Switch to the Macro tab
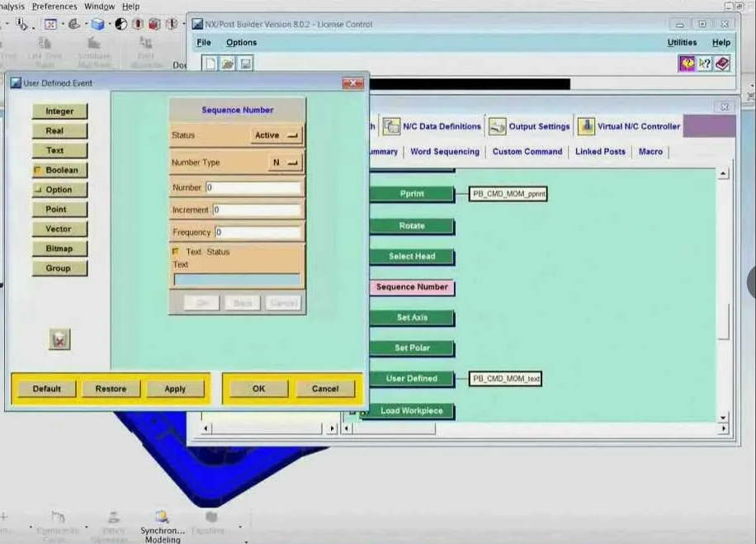The height and width of the screenshot is (544, 756). point(650,151)
